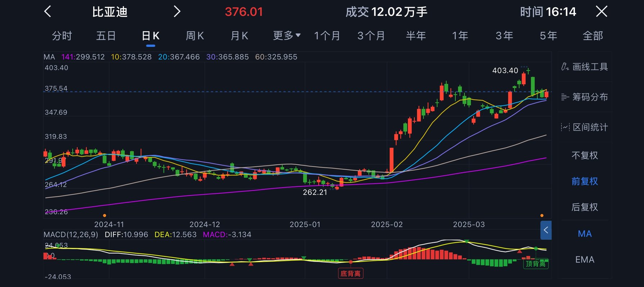
Task: Set range to 5年
Action: (x=548, y=36)
